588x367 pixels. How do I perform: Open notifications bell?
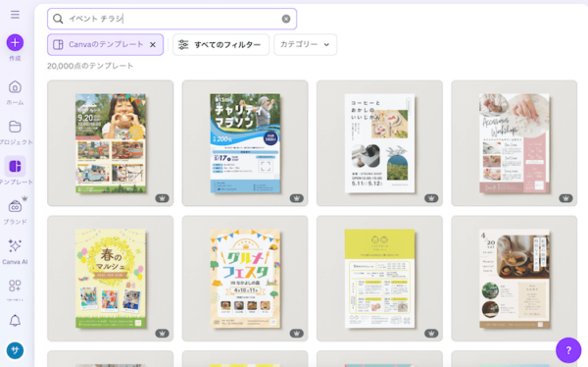point(15,321)
